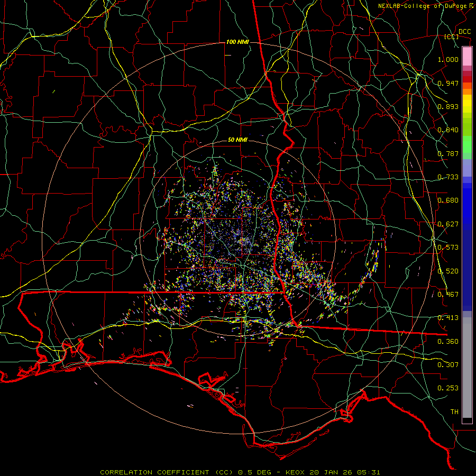Click the 0.520 legend value
This screenshot has width=476, height=476.
point(448,271)
